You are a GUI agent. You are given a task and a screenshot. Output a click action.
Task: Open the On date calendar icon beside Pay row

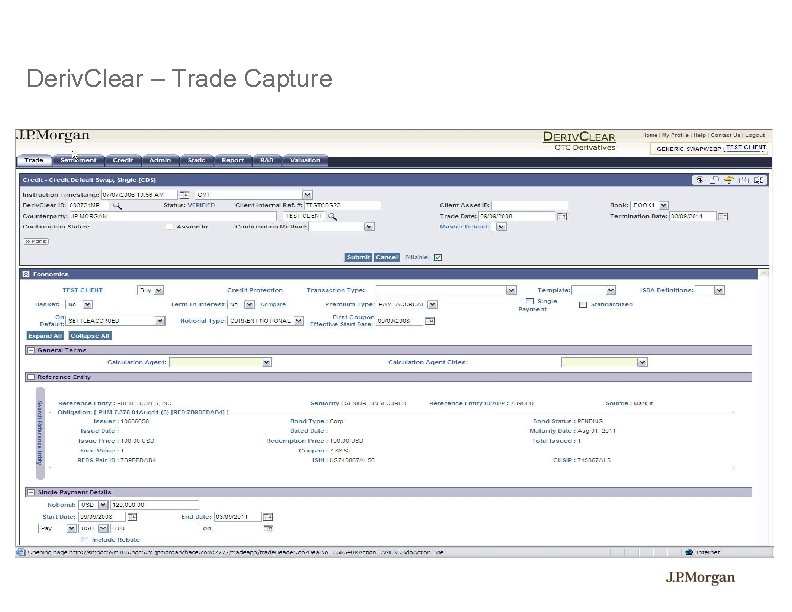tap(268, 528)
